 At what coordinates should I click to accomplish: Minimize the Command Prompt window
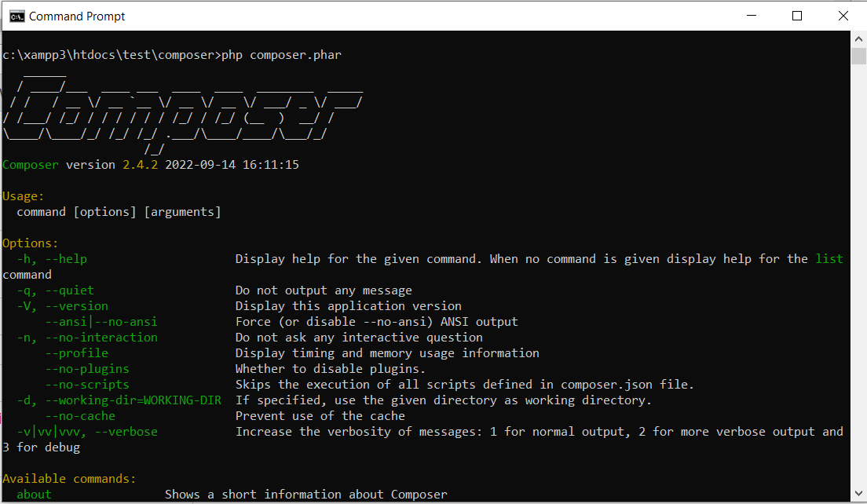[751, 16]
